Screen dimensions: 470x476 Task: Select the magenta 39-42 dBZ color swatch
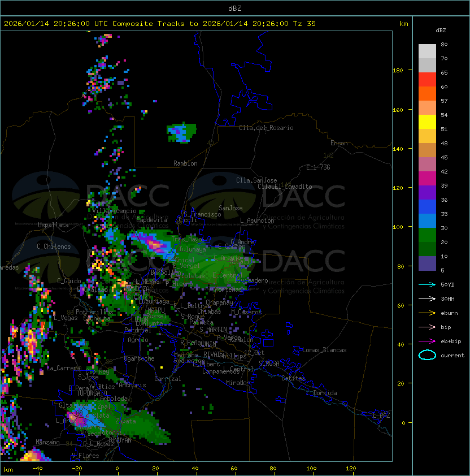[427, 179]
